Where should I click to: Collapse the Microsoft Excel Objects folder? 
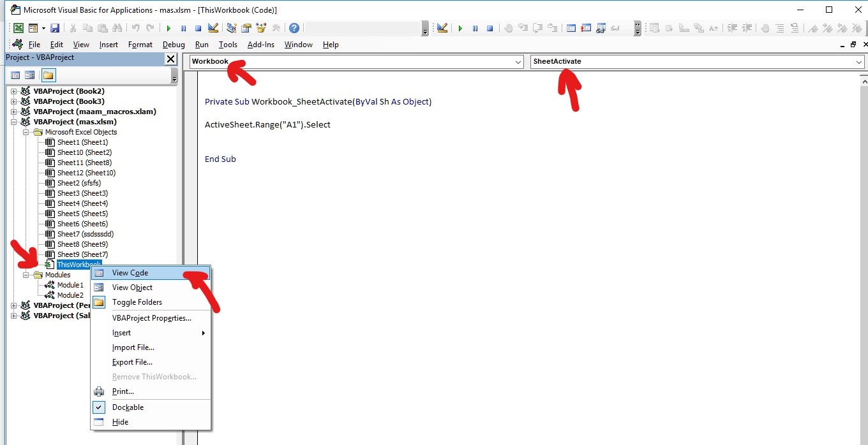click(26, 132)
